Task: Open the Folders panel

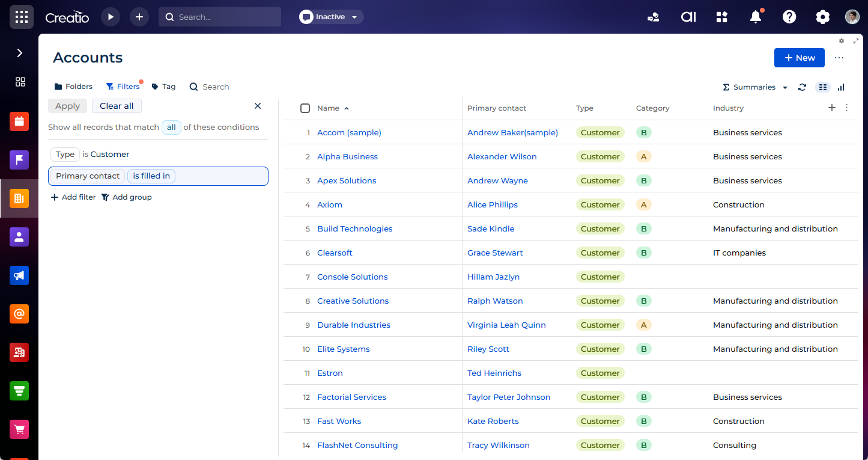Action: coord(73,87)
